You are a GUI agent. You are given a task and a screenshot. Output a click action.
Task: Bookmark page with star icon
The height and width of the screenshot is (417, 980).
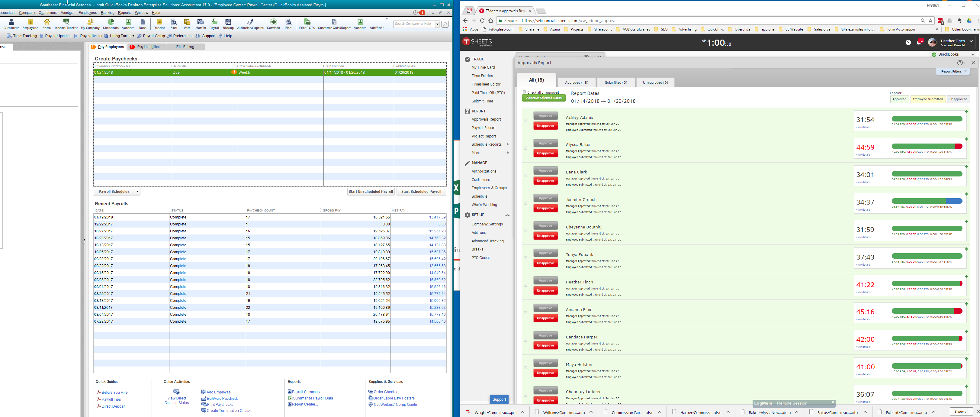pos(930,21)
